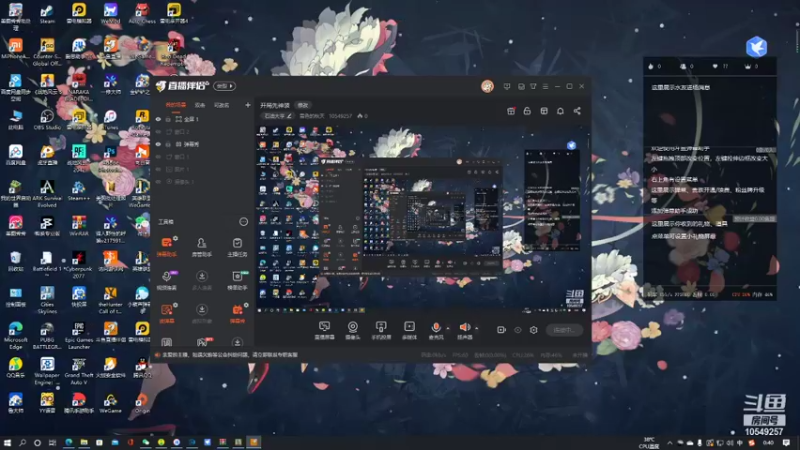The width and height of the screenshot is (800, 450).
Task: Toggle visibility of the 弹幕秀 source
Action: [158, 144]
